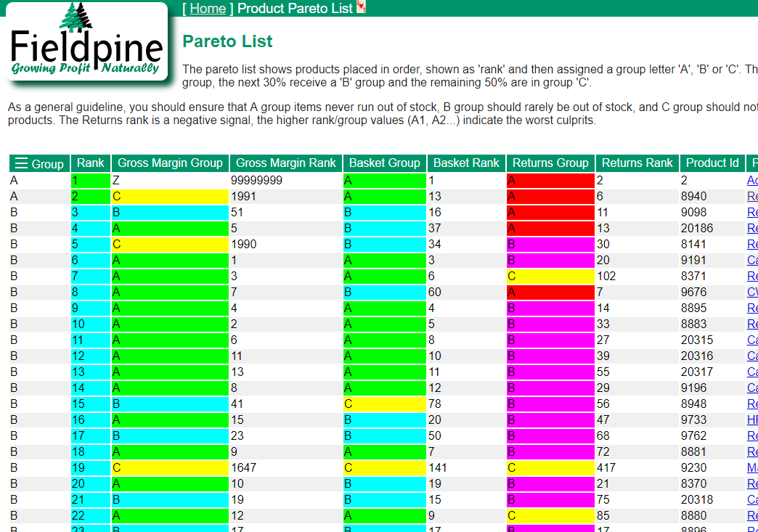The image size is (758, 532).
Task: Select the Basket Group column header
Action: tap(385, 163)
